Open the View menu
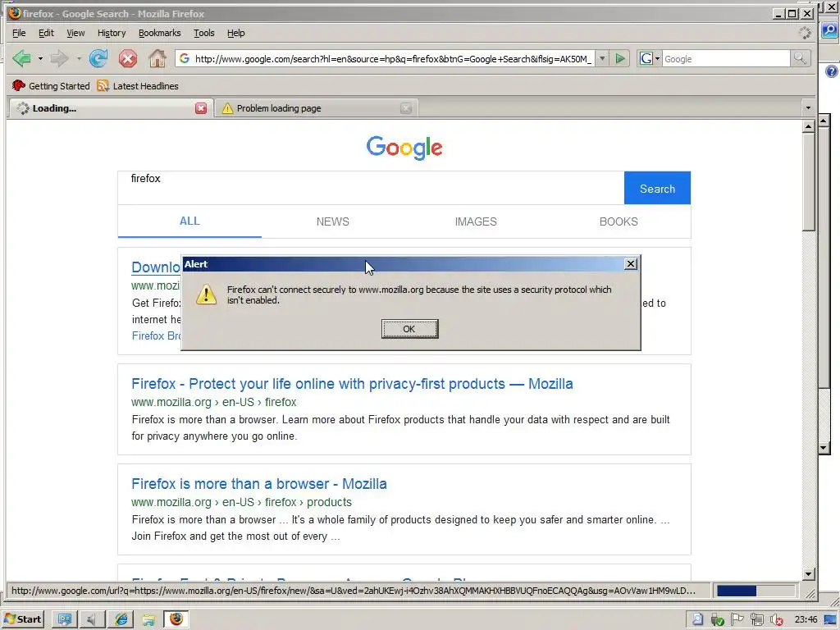The image size is (840, 630). 75,33
